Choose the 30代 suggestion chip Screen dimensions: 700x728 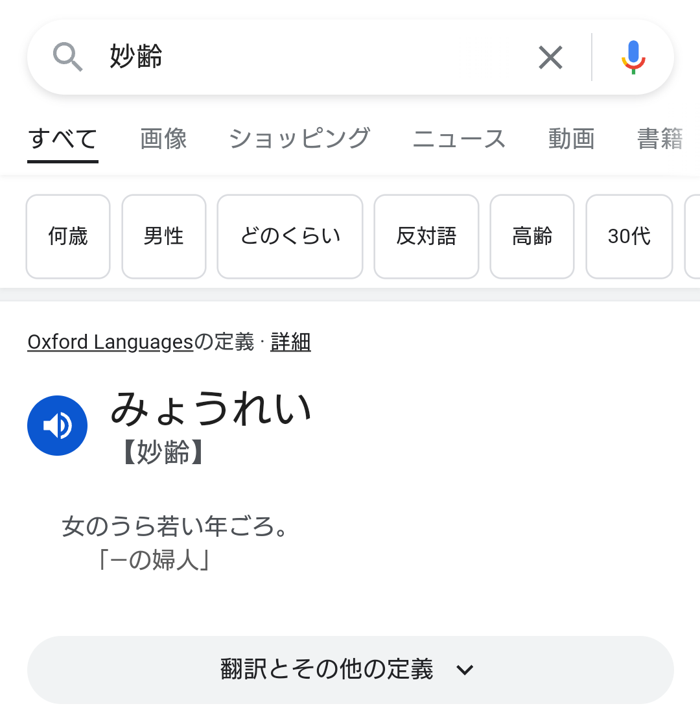coord(629,237)
